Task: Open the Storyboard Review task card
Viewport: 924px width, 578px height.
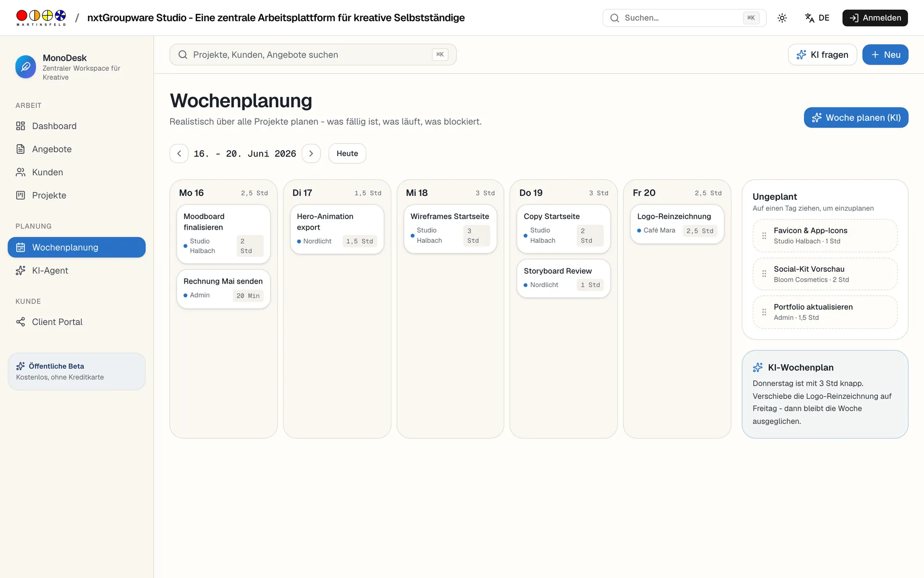Action: click(x=564, y=278)
